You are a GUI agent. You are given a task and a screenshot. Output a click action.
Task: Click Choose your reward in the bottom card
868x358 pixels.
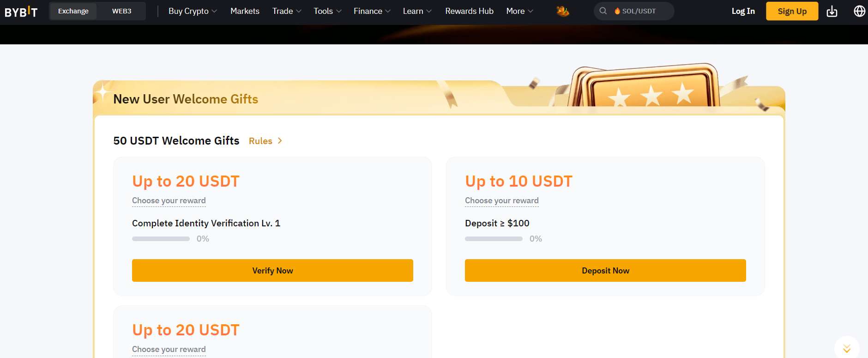pos(169,349)
